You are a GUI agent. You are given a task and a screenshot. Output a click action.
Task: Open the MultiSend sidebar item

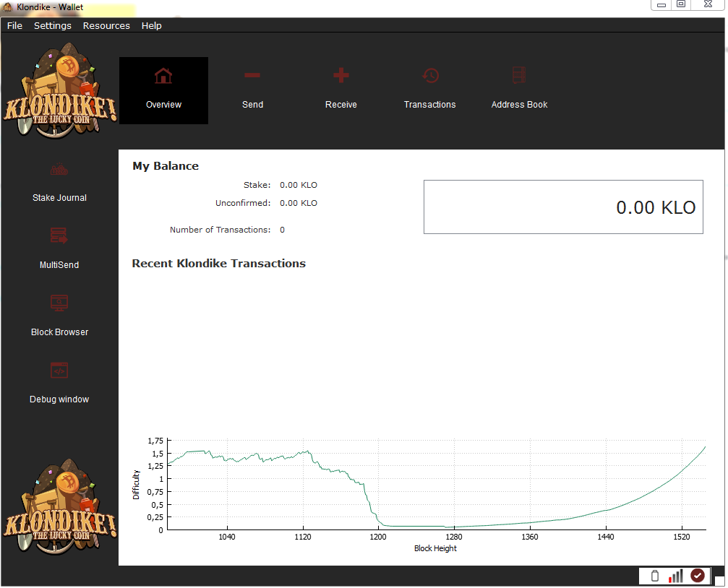tap(59, 250)
